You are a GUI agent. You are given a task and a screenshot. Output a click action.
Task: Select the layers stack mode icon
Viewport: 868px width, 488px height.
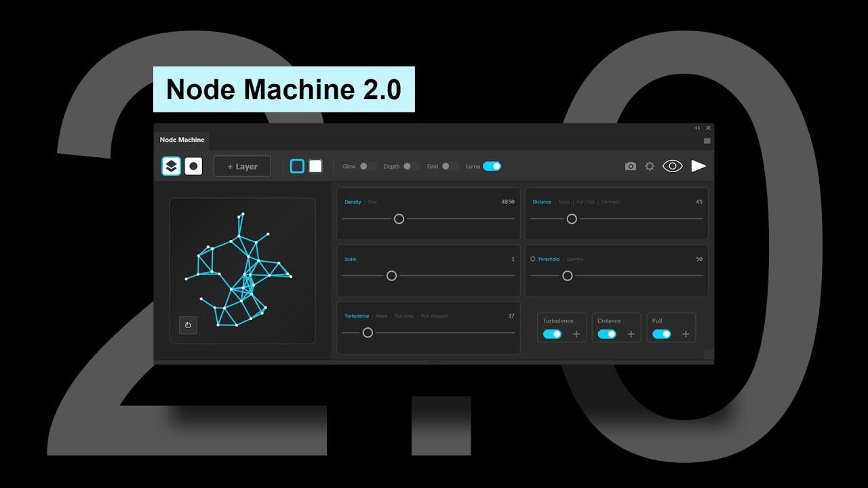(172, 166)
